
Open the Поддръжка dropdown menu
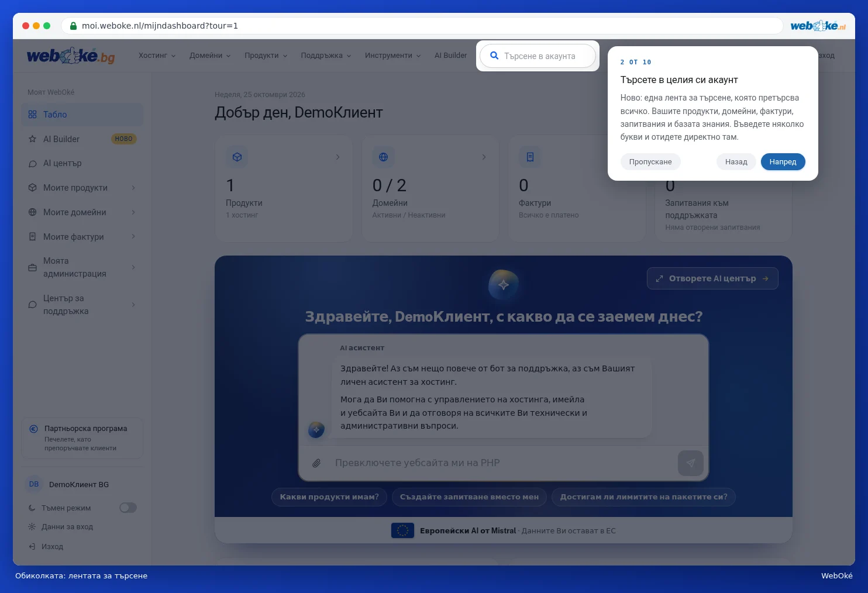pyautogui.click(x=326, y=56)
